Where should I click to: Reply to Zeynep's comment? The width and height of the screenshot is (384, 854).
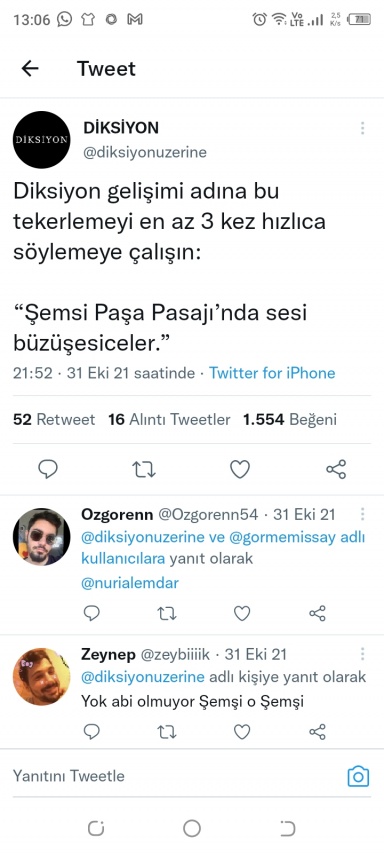92,731
